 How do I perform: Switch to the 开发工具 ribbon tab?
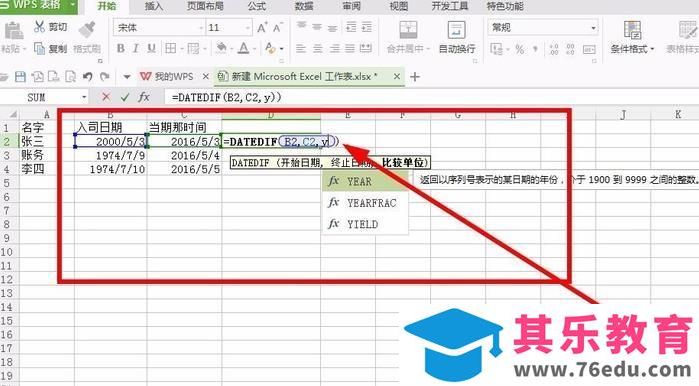[x=450, y=6]
